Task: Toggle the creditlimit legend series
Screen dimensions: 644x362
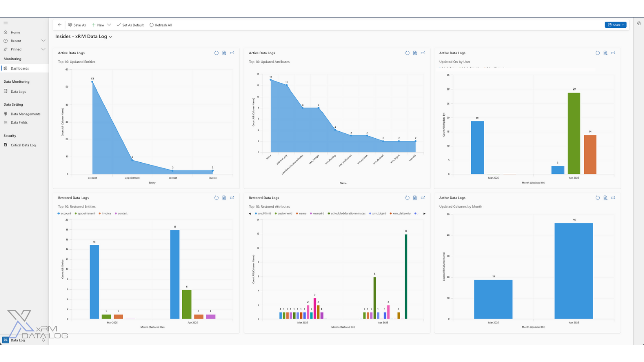Action: point(264,213)
